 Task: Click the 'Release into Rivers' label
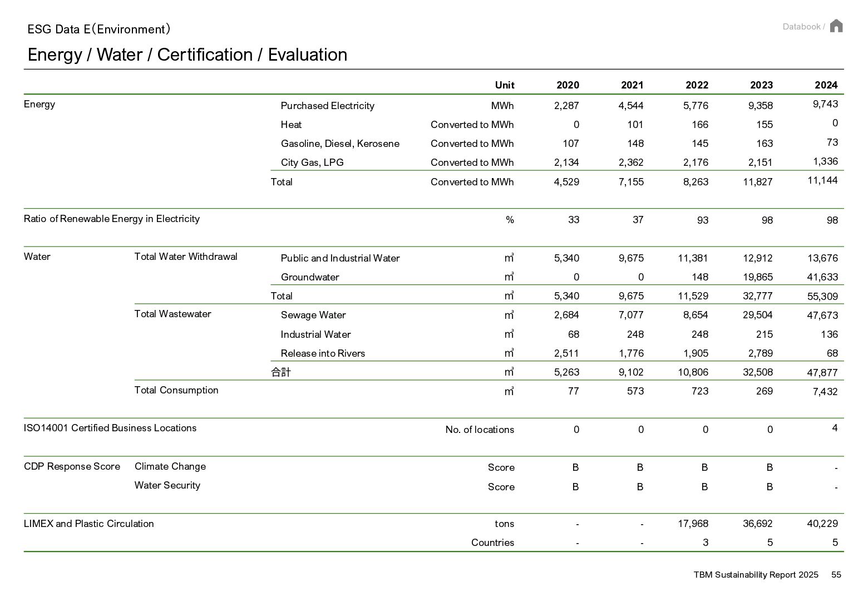[x=323, y=353]
